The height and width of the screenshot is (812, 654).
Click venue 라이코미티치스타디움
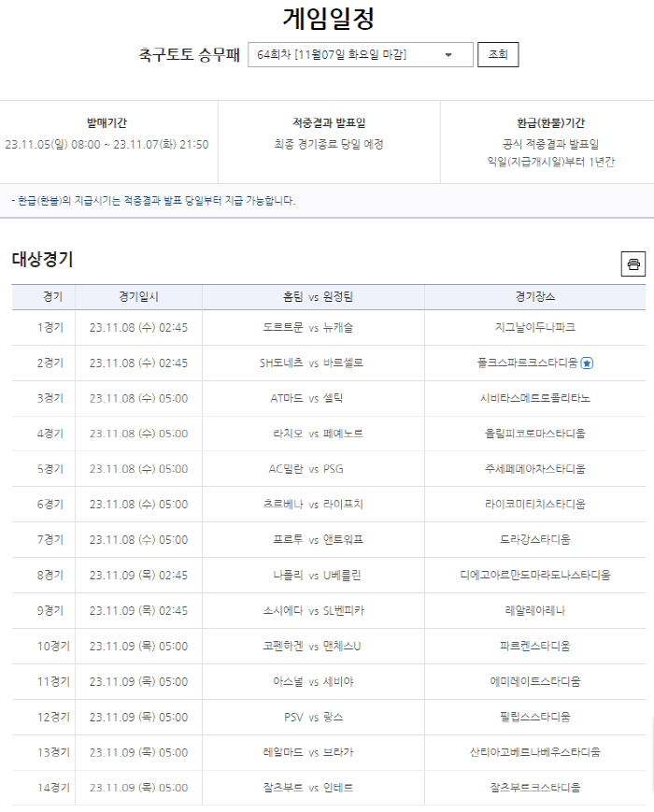(x=535, y=505)
